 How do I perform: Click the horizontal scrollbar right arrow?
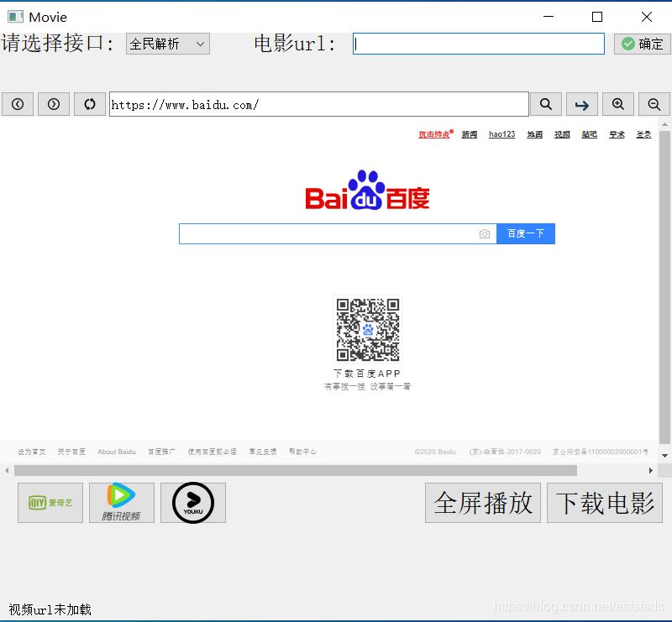[650, 470]
